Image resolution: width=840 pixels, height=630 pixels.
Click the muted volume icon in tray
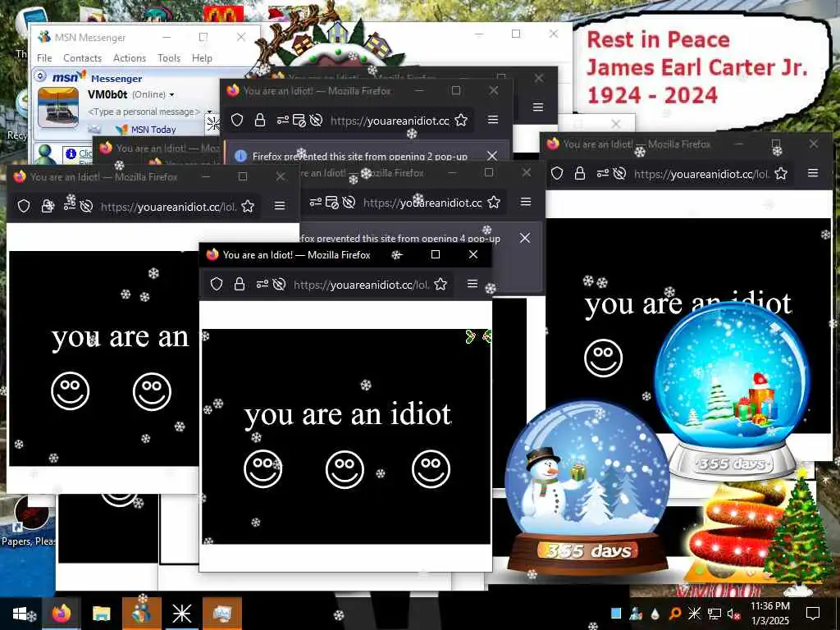(x=733, y=614)
